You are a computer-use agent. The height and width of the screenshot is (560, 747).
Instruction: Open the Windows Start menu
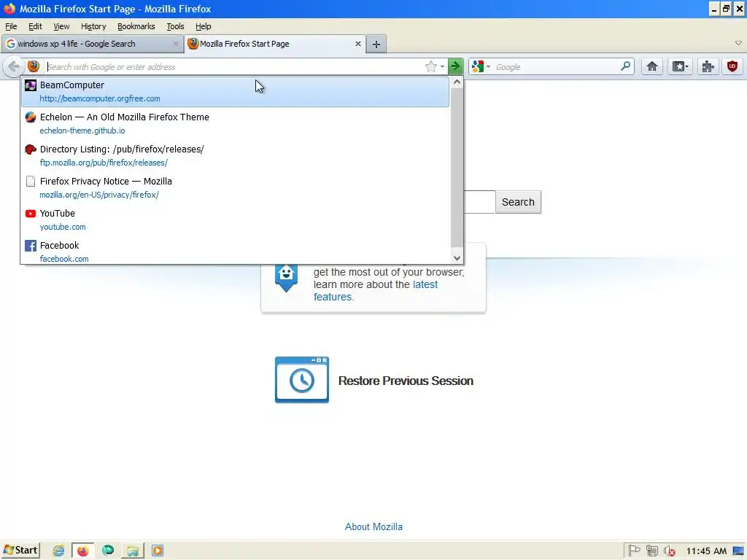tap(20, 551)
